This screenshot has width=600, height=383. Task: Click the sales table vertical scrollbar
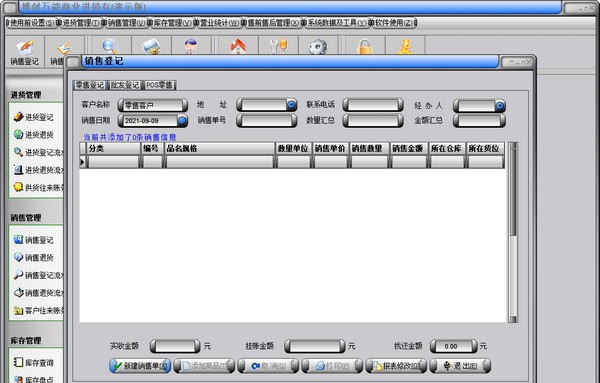513,232
